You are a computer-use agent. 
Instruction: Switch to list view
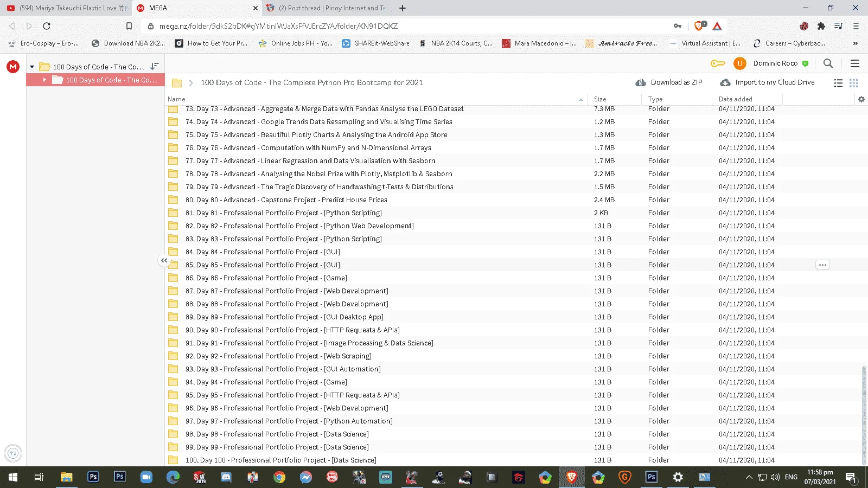[x=838, y=83]
